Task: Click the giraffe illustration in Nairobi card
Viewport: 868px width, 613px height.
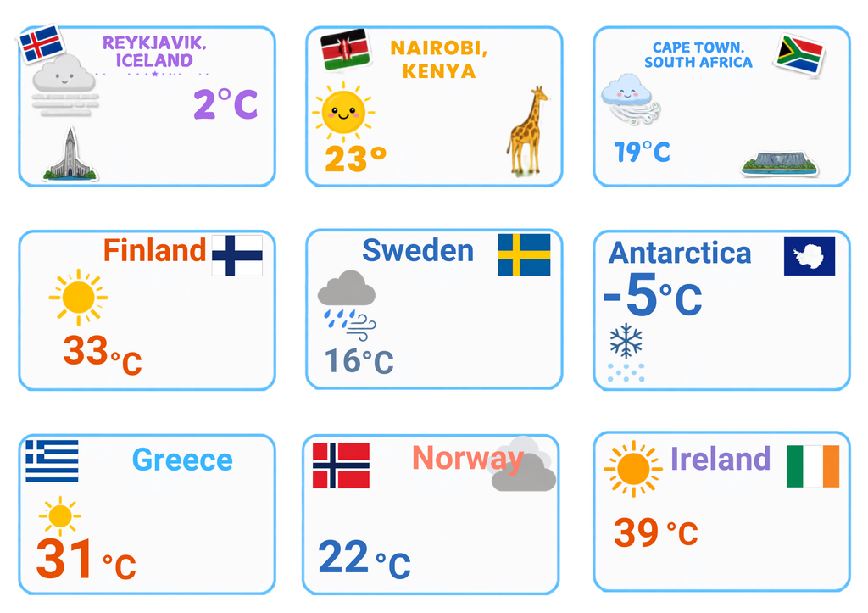Action: click(527, 131)
